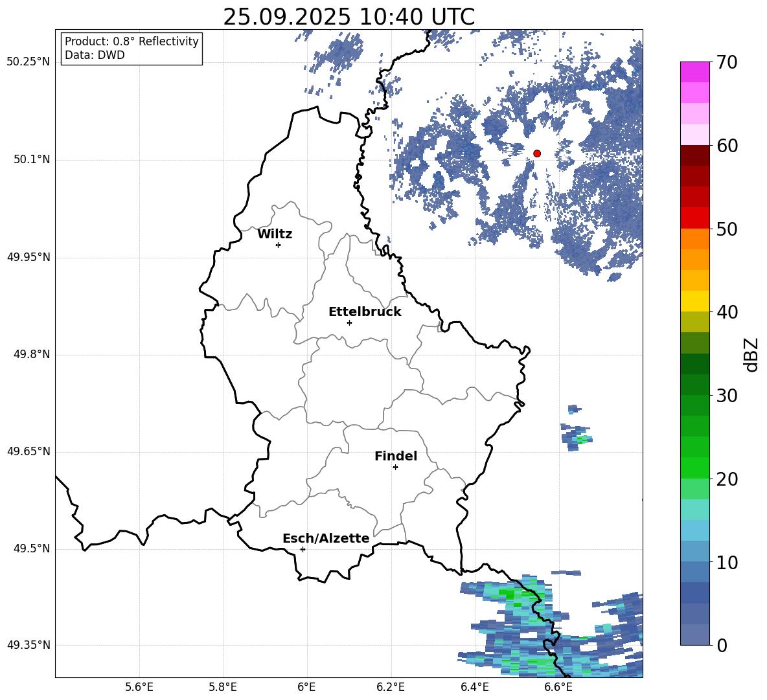Click the longitude label 6.4°E
The image size is (767, 700).
tap(474, 687)
